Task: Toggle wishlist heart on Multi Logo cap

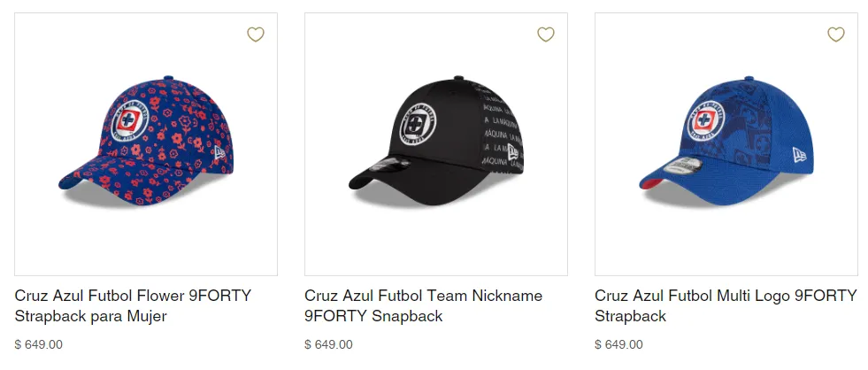Action: pyautogui.click(x=836, y=35)
